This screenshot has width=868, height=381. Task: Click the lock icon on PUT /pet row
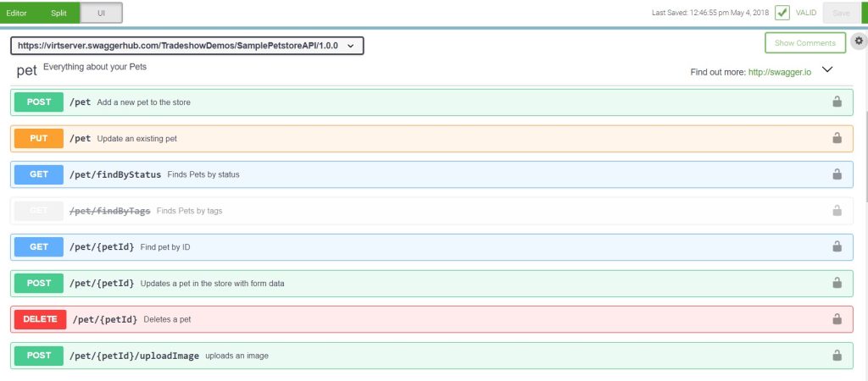click(837, 138)
